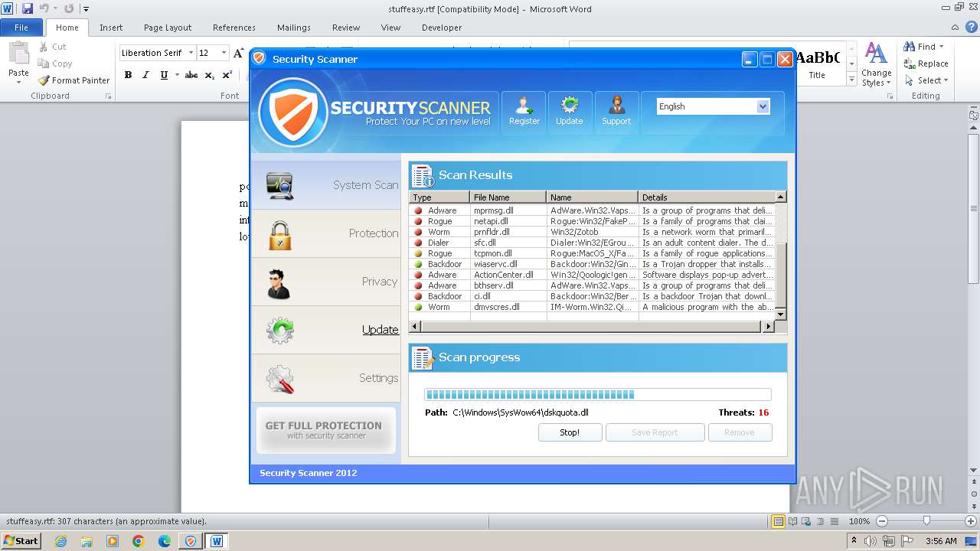The width and height of the screenshot is (980, 551).
Task: Open Internet Explorer from taskbar
Action: click(60, 541)
